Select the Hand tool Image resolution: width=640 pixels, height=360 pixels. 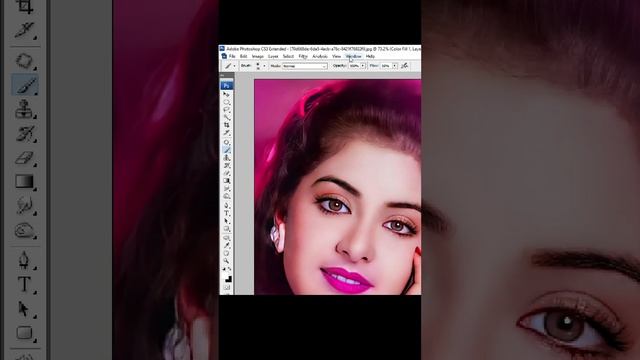pos(227,253)
